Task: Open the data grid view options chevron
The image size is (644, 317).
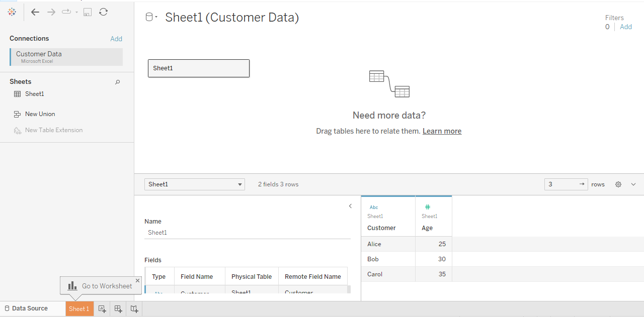Action: (x=633, y=184)
